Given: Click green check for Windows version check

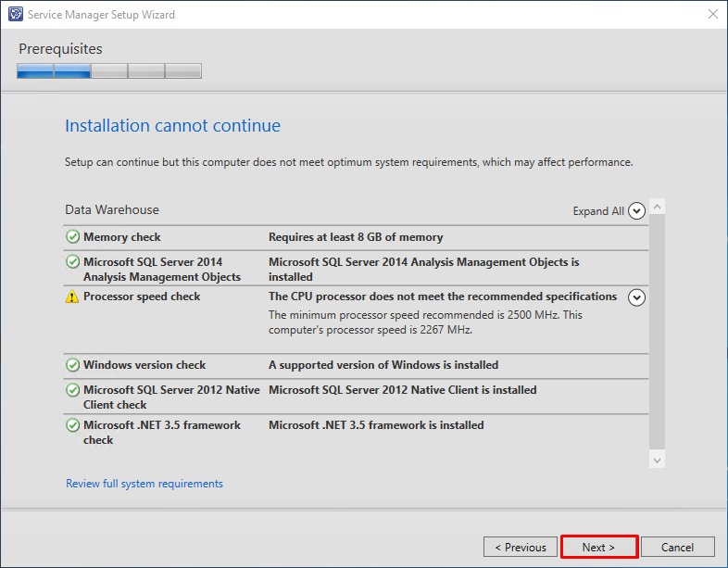Looking at the screenshot, I should coord(72,364).
